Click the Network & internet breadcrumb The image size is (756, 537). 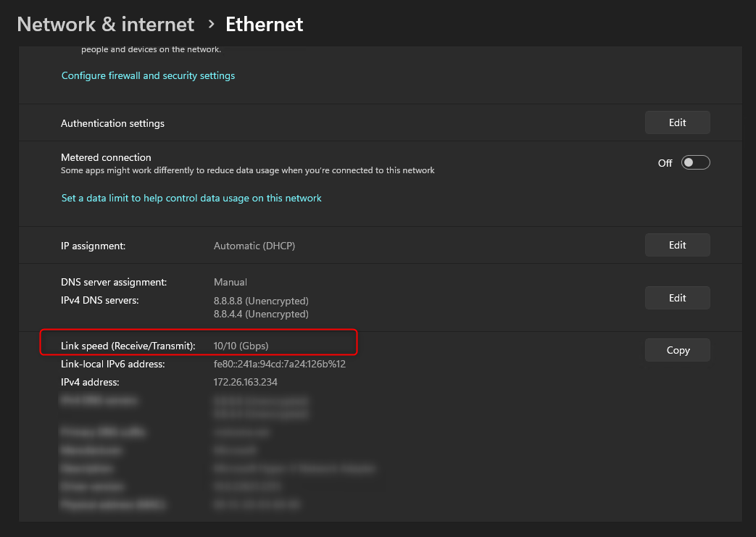pos(106,24)
